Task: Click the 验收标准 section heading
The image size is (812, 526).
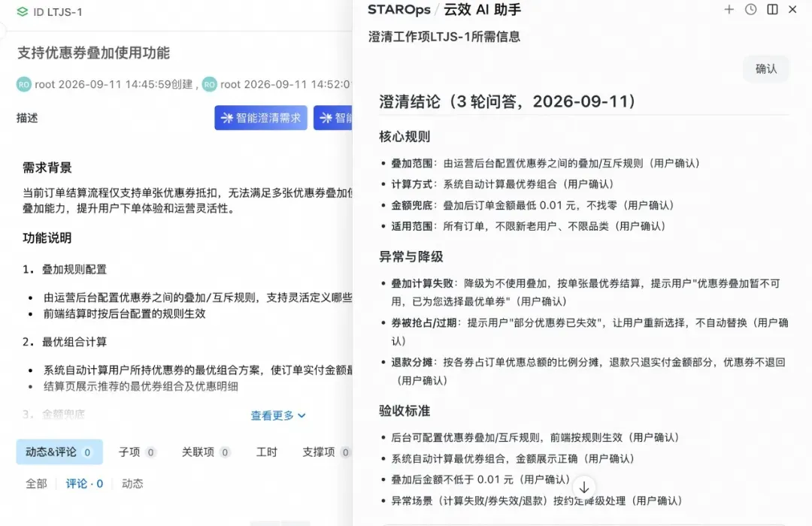Action: pyautogui.click(x=405, y=411)
